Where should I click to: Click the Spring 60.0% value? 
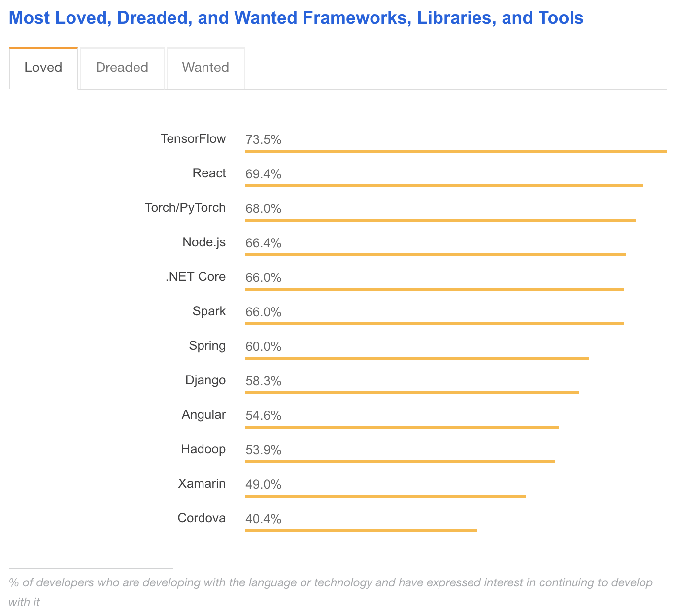pyautogui.click(x=264, y=347)
